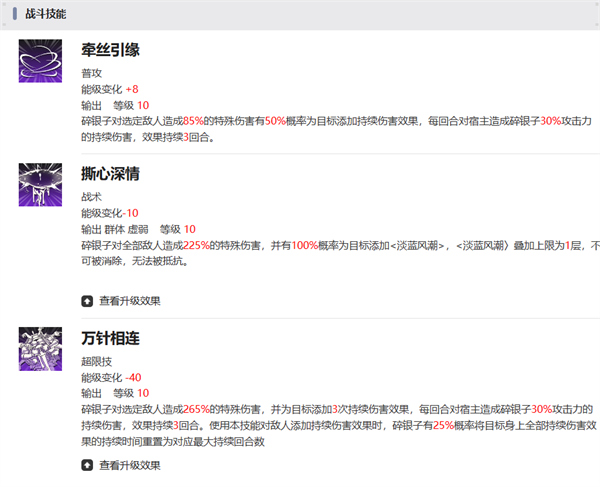Click the 撕心深情 skill icon

click(x=41, y=185)
